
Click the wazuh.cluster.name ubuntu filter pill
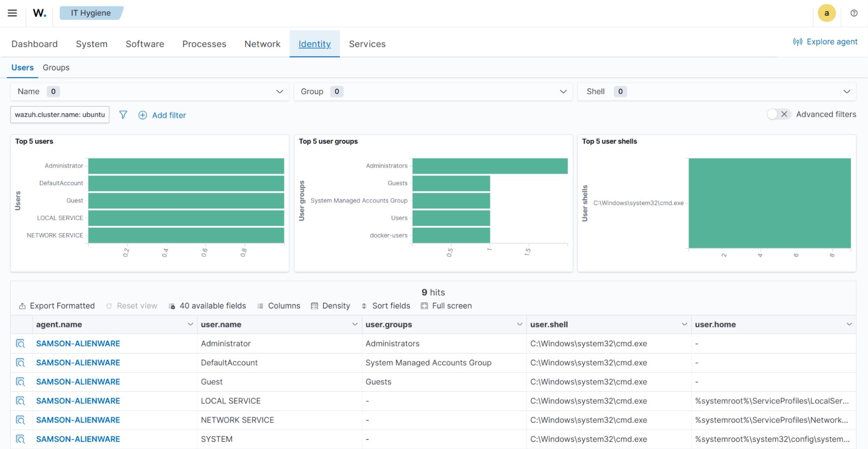click(x=59, y=114)
